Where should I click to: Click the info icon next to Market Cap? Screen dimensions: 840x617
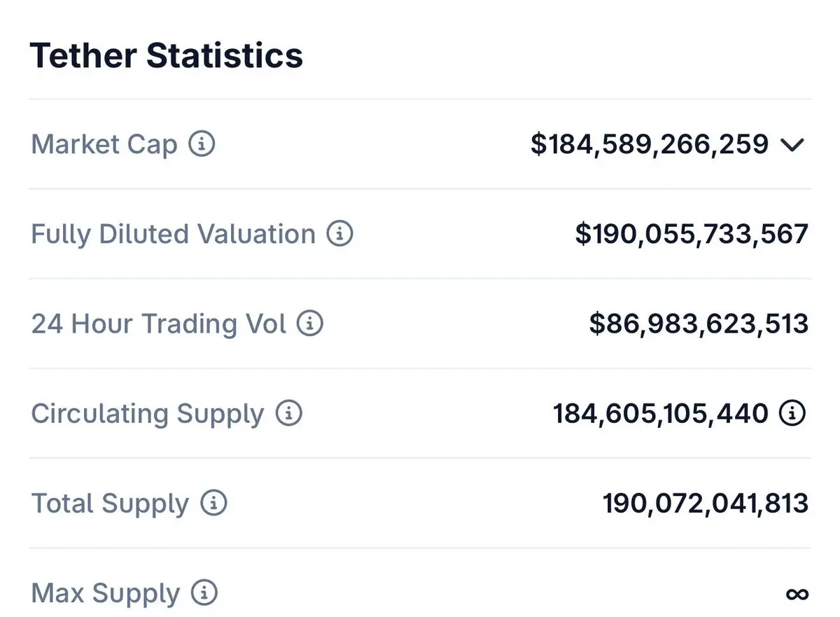click(x=202, y=145)
